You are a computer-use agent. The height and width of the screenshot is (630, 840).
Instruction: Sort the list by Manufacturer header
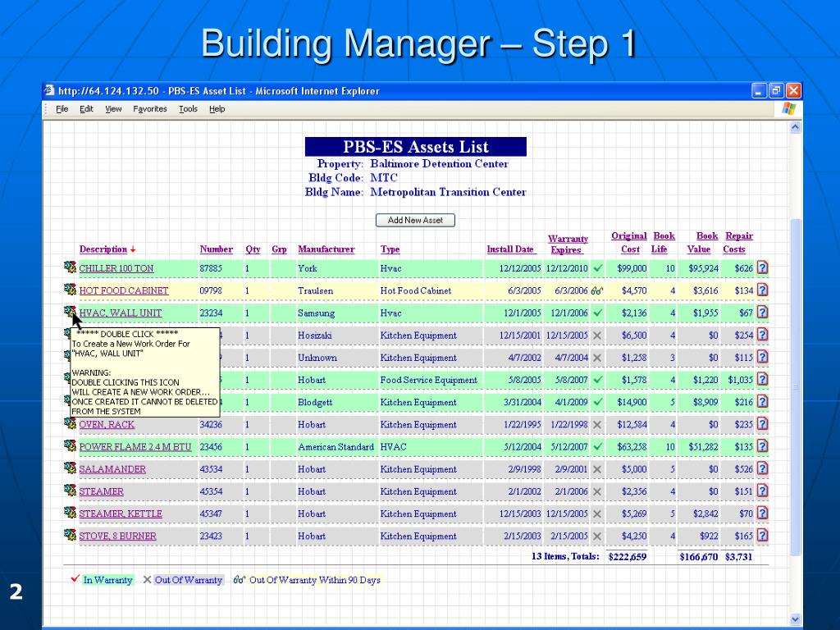point(326,249)
